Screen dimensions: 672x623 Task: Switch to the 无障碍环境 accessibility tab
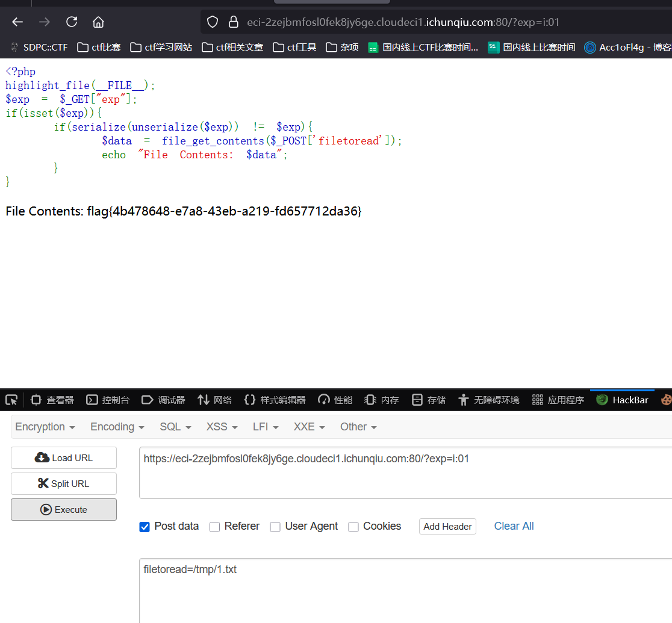(x=488, y=400)
